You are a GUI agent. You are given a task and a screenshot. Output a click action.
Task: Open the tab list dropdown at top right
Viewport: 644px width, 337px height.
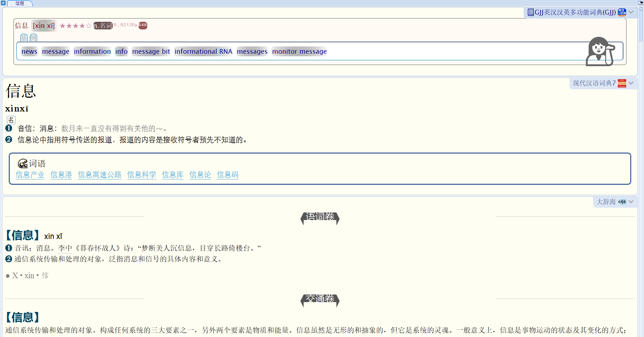pyautogui.click(x=641, y=3)
